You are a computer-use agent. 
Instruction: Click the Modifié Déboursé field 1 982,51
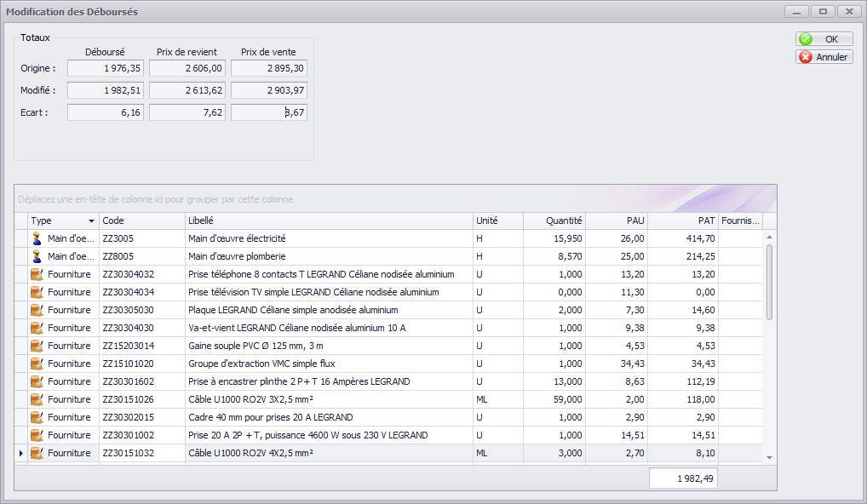[x=106, y=90]
